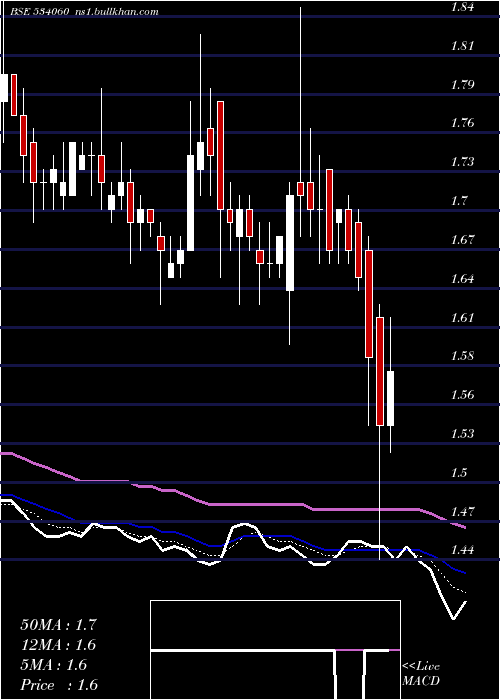Click the 1.56 price axis label
The height and width of the screenshot is (700, 500).
coord(462,395)
